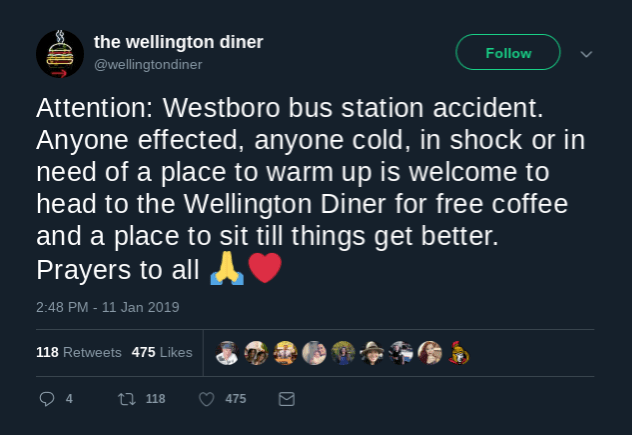The height and width of the screenshot is (435, 632).
Task: Open the first liker avatar in the row
Action: pyautogui.click(x=227, y=352)
